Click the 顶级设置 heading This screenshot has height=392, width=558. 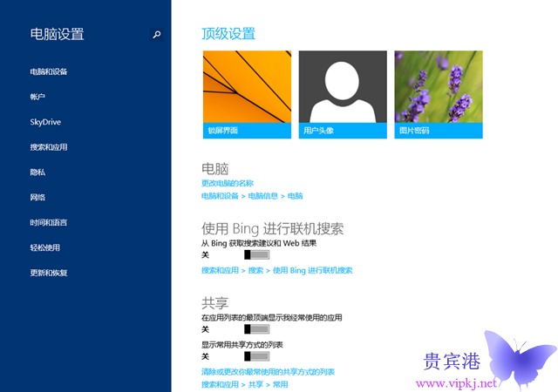[228, 34]
